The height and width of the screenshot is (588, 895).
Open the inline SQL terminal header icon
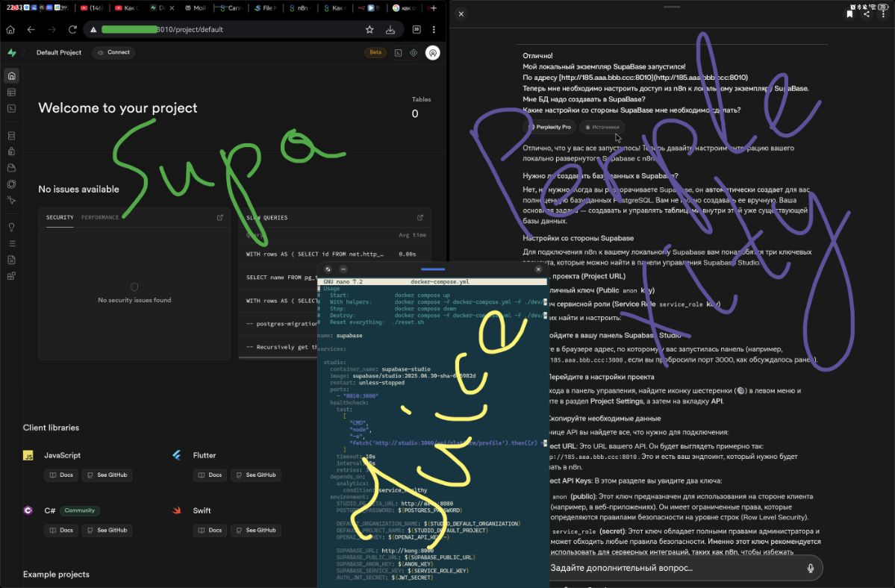click(399, 53)
